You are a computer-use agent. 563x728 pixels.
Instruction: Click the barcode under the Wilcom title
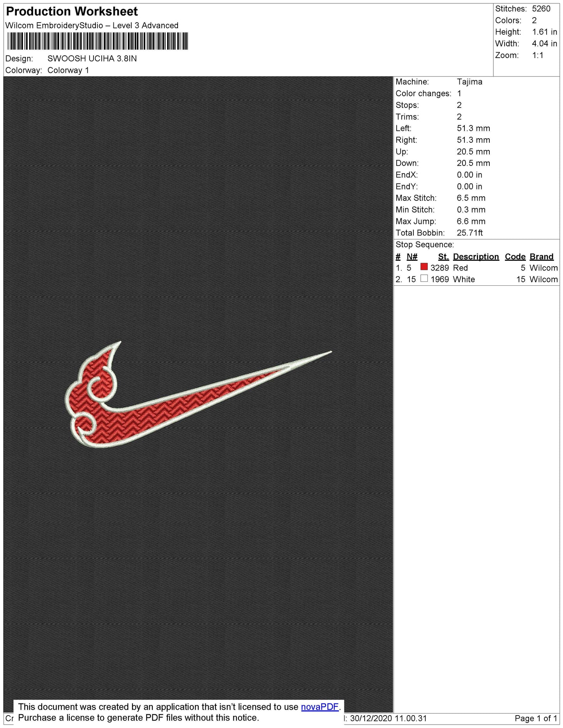point(97,41)
